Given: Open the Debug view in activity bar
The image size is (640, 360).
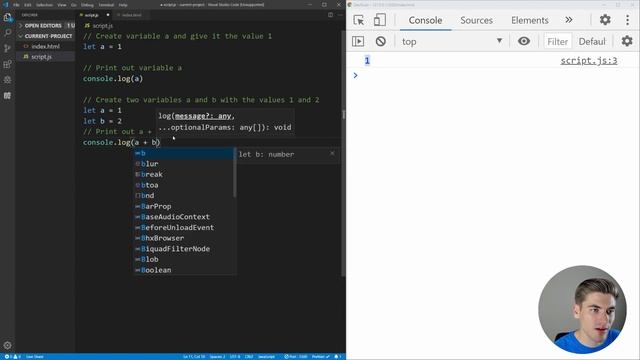Looking at the screenshot, I should pyautogui.click(x=7, y=80).
